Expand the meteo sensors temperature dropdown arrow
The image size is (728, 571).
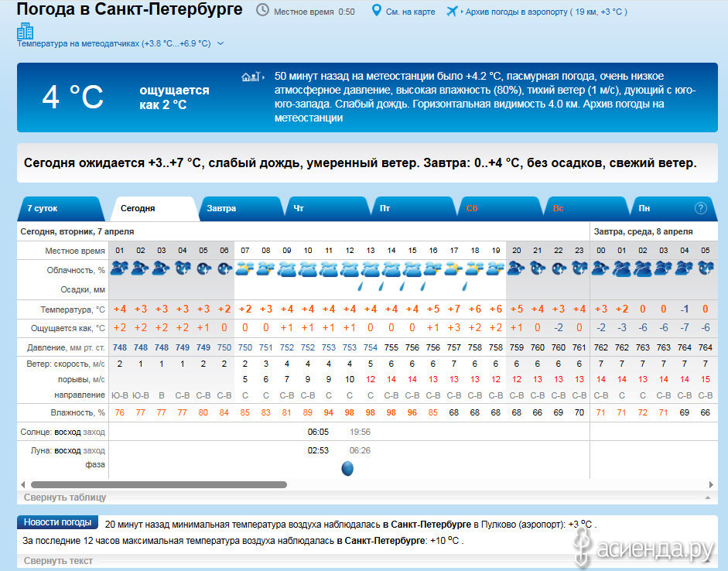[x=220, y=44]
